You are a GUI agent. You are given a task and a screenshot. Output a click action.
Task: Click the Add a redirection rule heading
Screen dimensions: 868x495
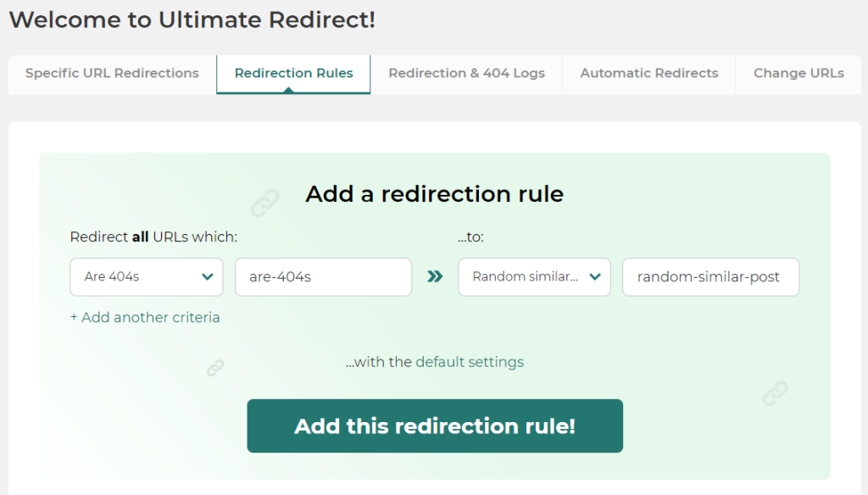[435, 194]
